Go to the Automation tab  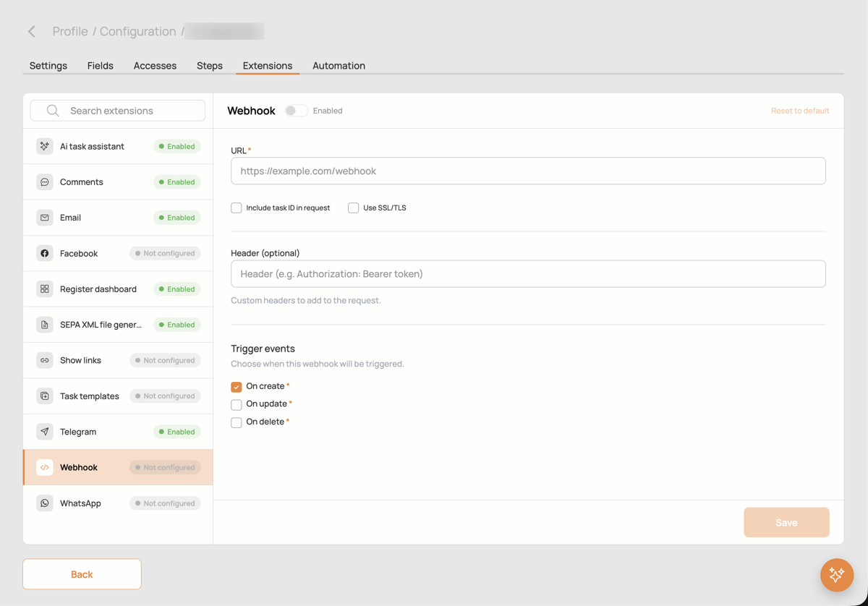[x=339, y=65]
